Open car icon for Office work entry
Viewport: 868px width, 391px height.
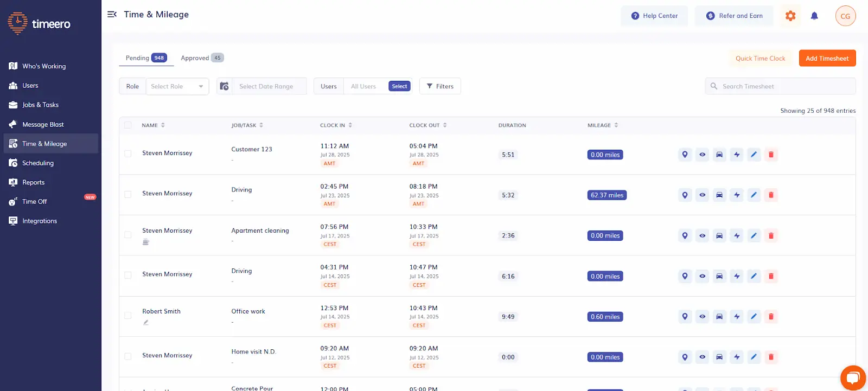coord(719,317)
